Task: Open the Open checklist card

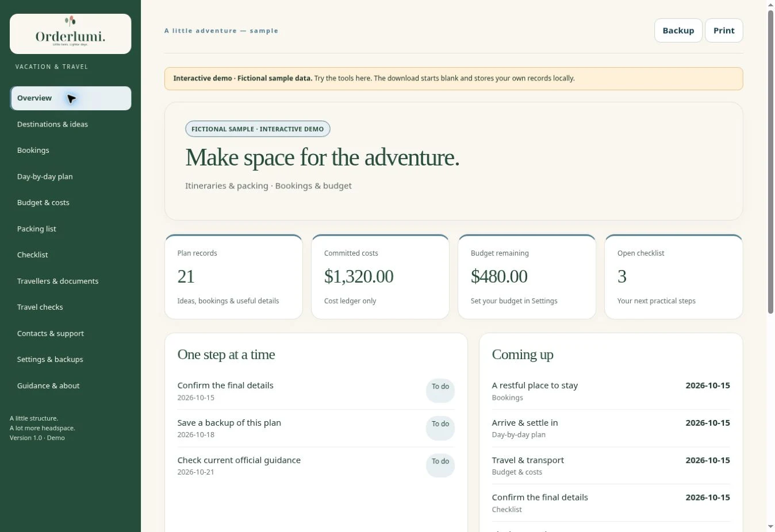Action: (673, 276)
